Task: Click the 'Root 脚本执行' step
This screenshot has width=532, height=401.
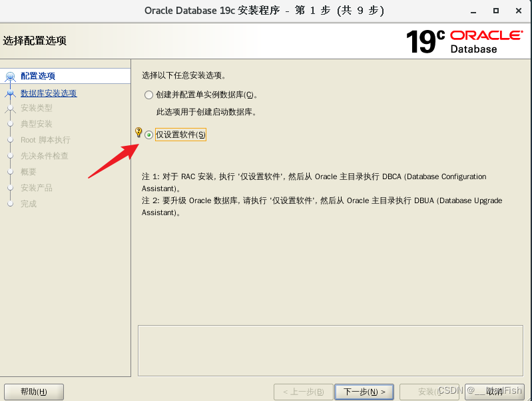Action: point(45,140)
